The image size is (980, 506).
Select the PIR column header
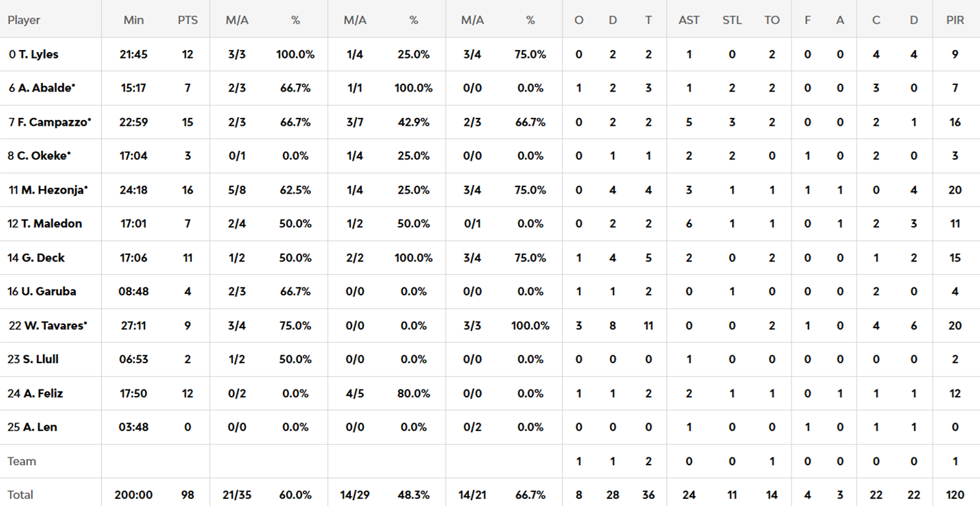(955, 20)
